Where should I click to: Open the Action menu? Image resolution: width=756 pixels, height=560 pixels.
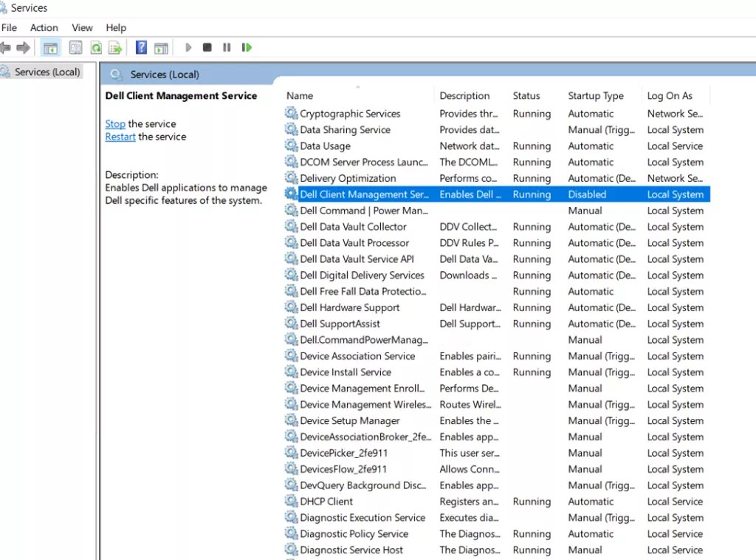(x=44, y=27)
